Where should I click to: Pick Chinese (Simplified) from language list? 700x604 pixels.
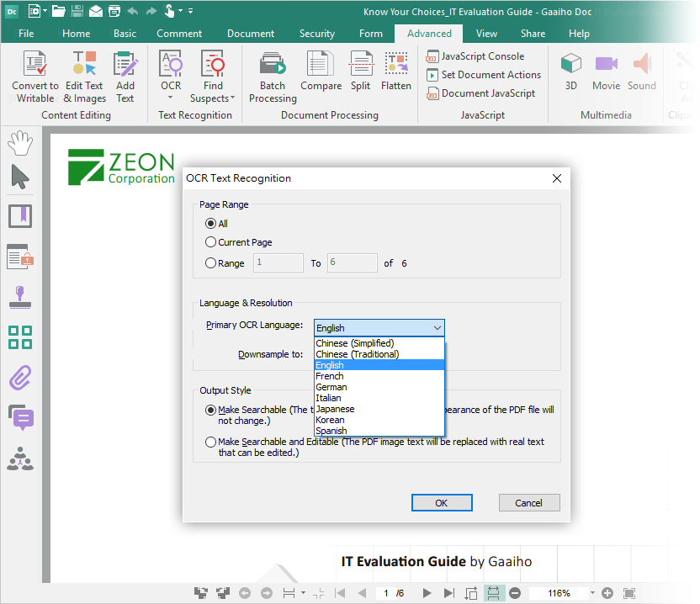click(379, 343)
